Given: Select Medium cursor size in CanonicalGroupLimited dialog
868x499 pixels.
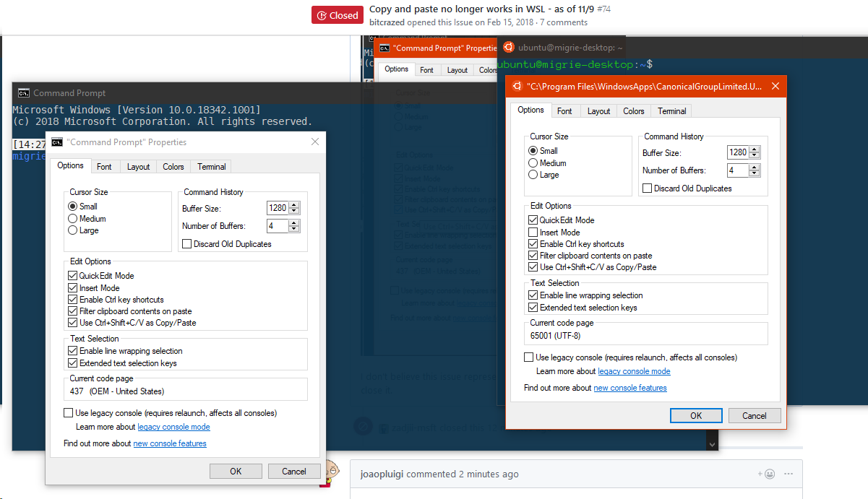Looking at the screenshot, I should [x=533, y=163].
